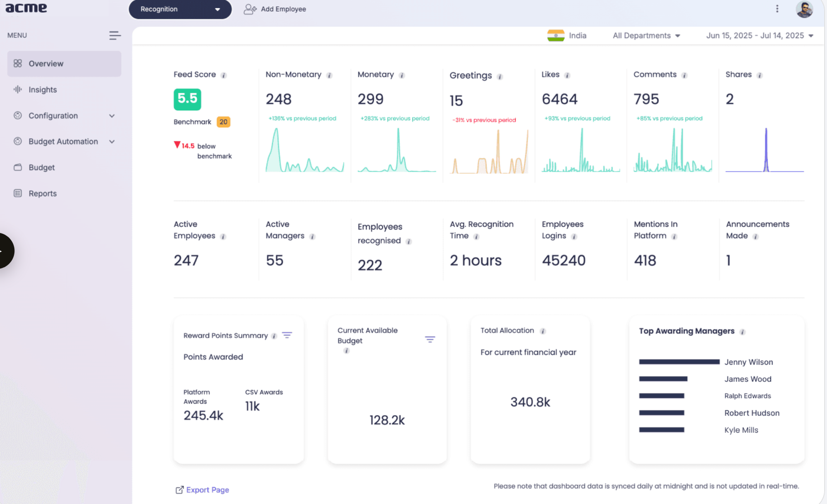
Task: Open the Reward Points Summary filter icon
Action: click(x=287, y=335)
